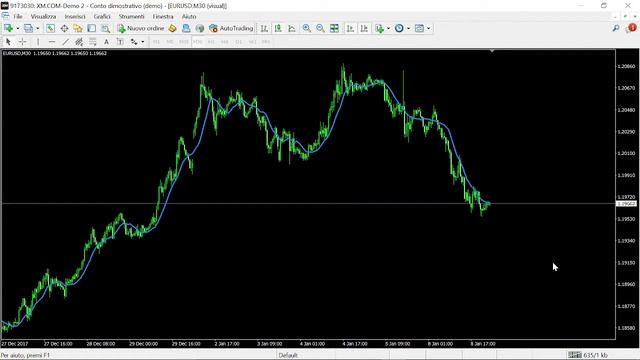Select the text label tool
Viewport: 640px width, 360px height.
120,42
